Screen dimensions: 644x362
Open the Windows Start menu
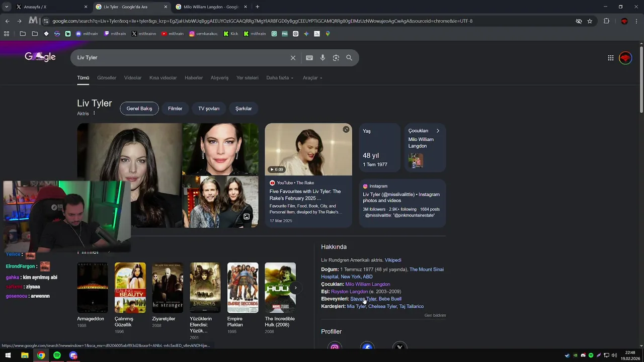tap(9, 355)
